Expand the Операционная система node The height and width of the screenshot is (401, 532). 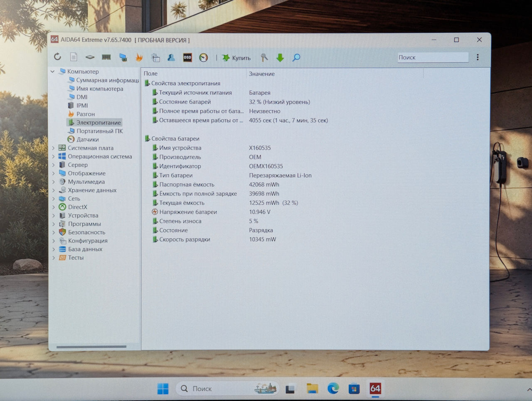[x=54, y=156]
